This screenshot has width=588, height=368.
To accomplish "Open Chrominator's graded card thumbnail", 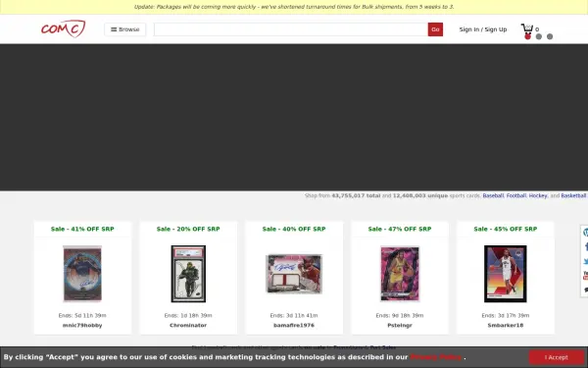I will [188, 274].
